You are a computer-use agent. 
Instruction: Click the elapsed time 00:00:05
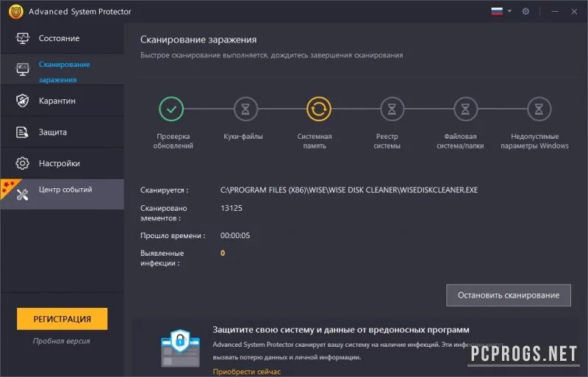pos(235,236)
